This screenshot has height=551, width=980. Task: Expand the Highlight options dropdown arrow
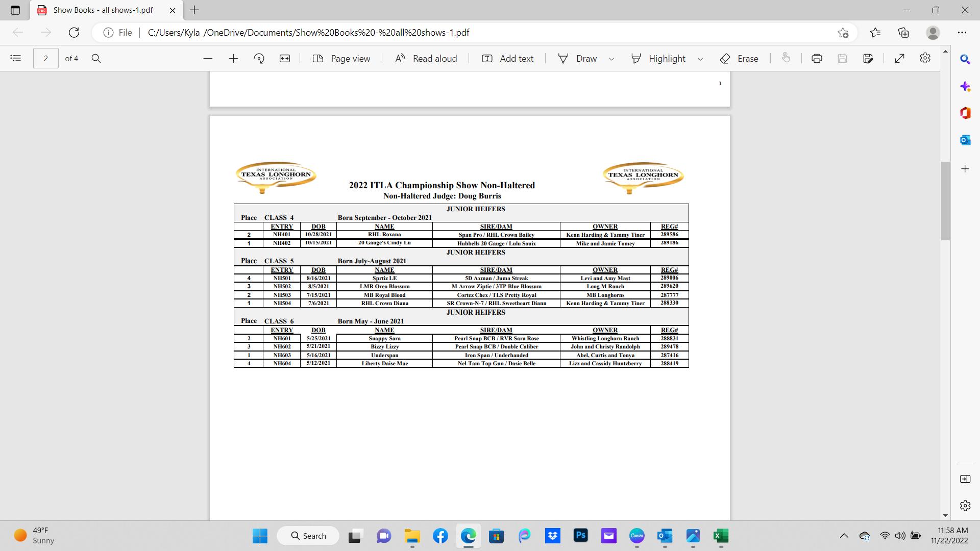pos(700,59)
